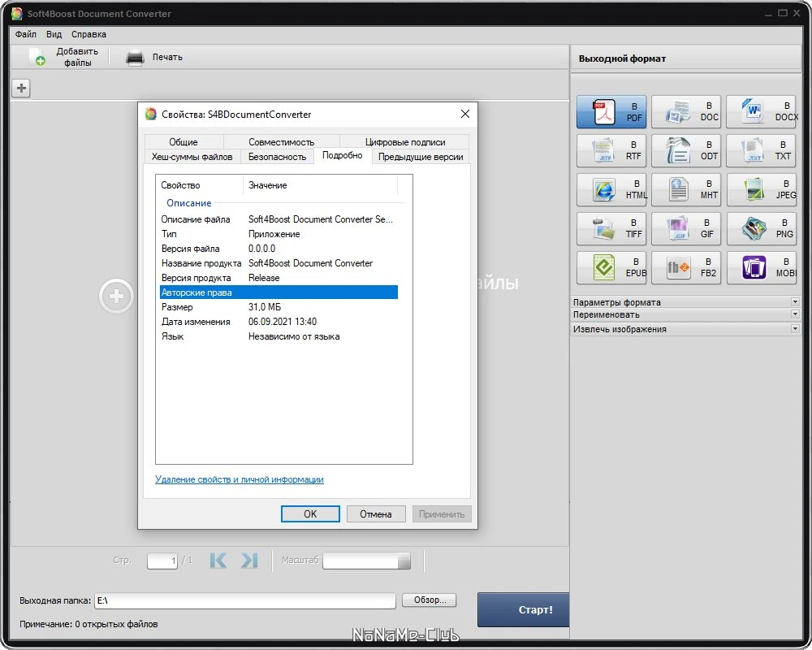This screenshot has height=650, width=812.
Task: Select the Размер 31,0 МБ row
Action: point(279,307)
